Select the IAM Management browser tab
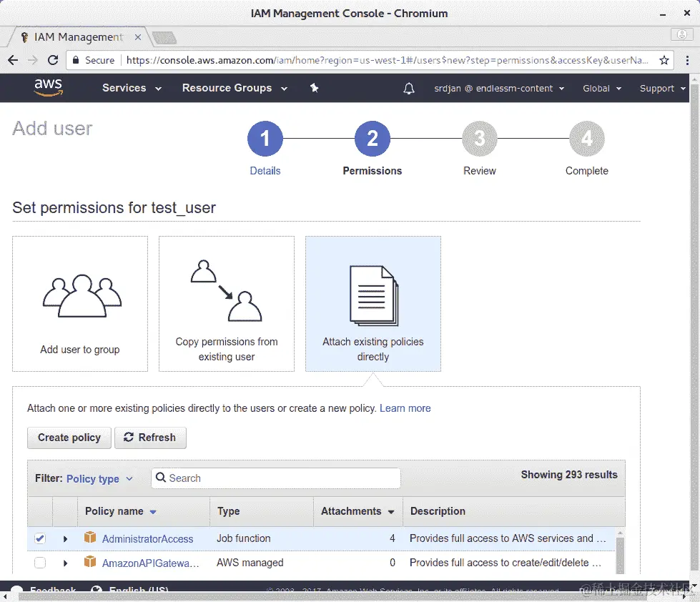The image size is (700, 602). click(78, 37)
